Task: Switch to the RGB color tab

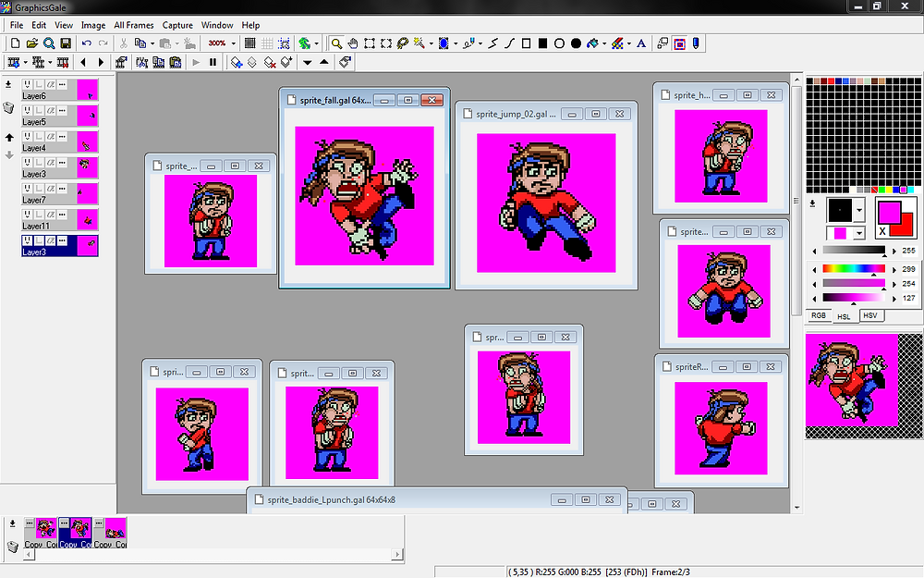Action: (x=819, y=315)
